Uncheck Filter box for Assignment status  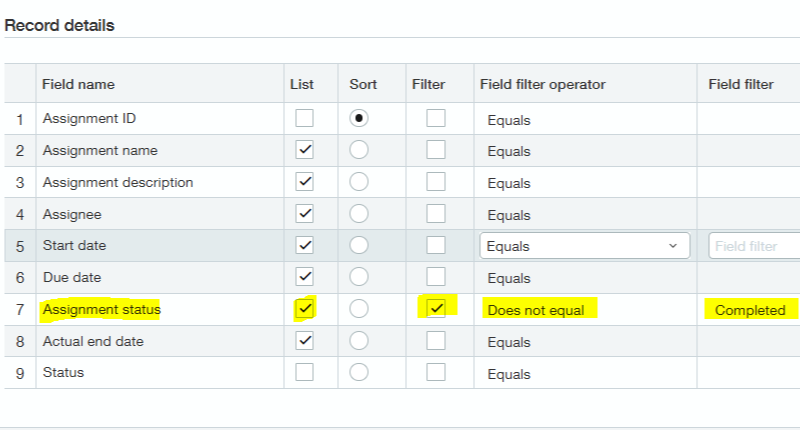click(x=435, y=309)
